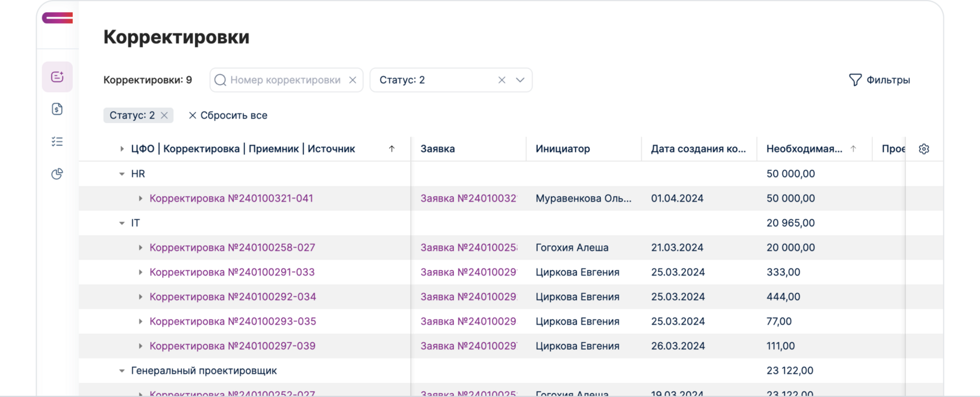Open link Корректировка №240100258-027
Screen dimensions: 980x397
point(232,248)
